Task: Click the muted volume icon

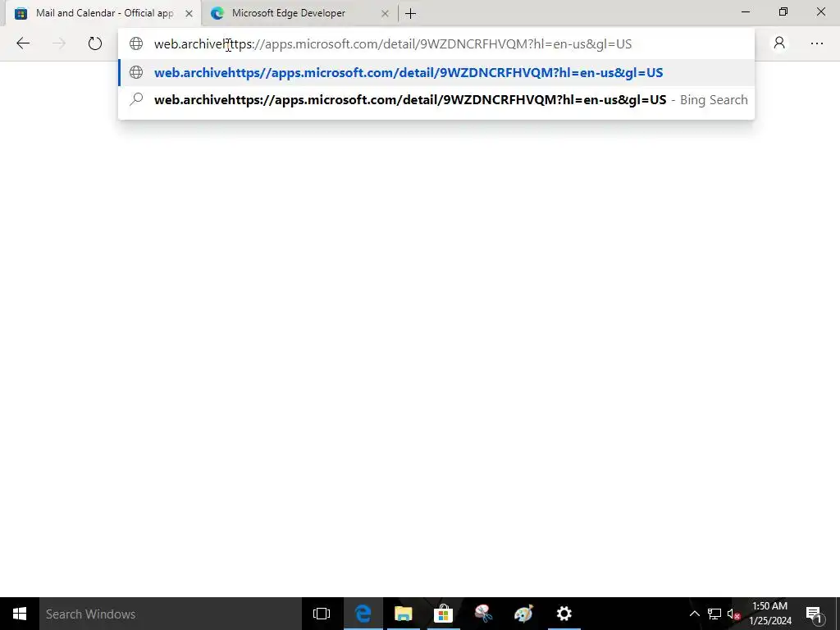Action: (733, 614)
